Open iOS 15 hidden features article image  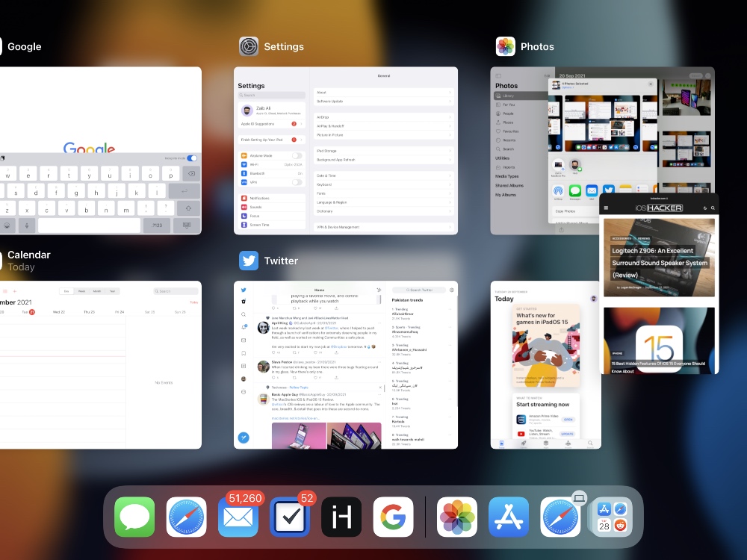[660, 340]
